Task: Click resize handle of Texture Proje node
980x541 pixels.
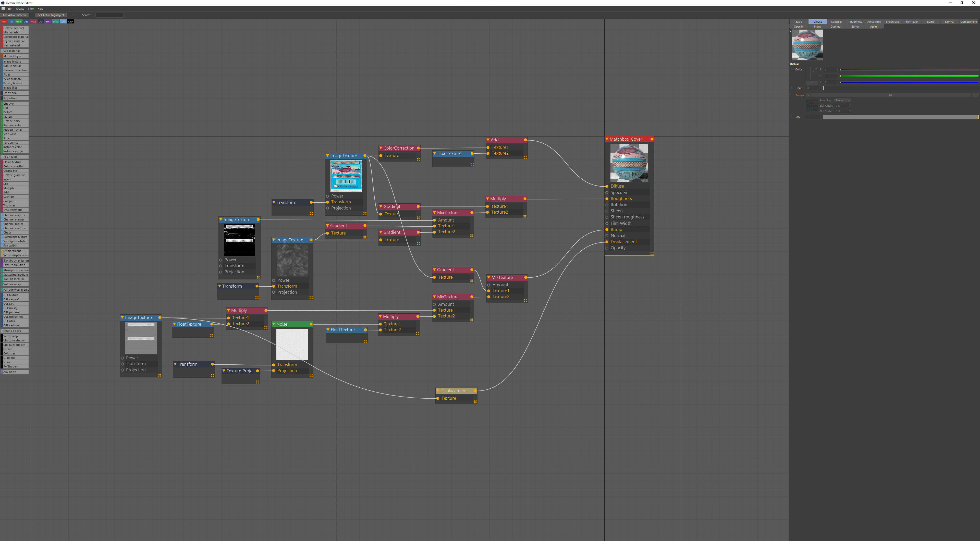Action: pos(258,382)
